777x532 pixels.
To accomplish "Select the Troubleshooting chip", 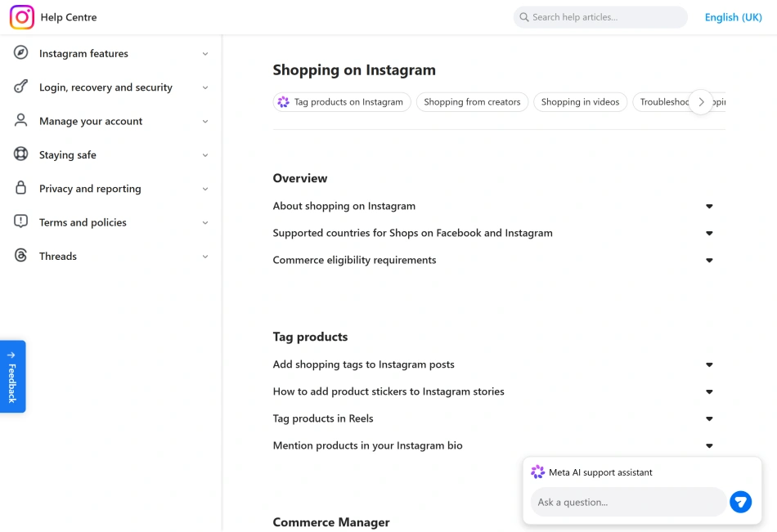I will coord(663,102).
